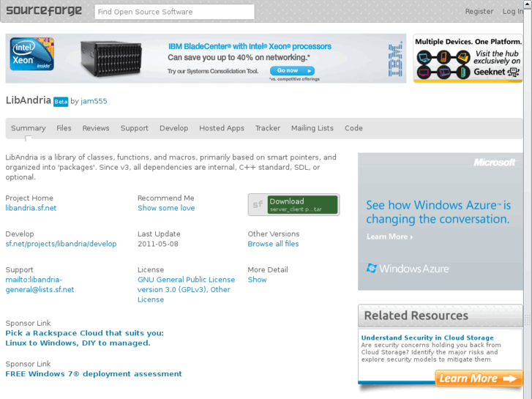The image size is (532, 399).
Task: Open the jam555 author profile
Action: click(x=94, y=101)
